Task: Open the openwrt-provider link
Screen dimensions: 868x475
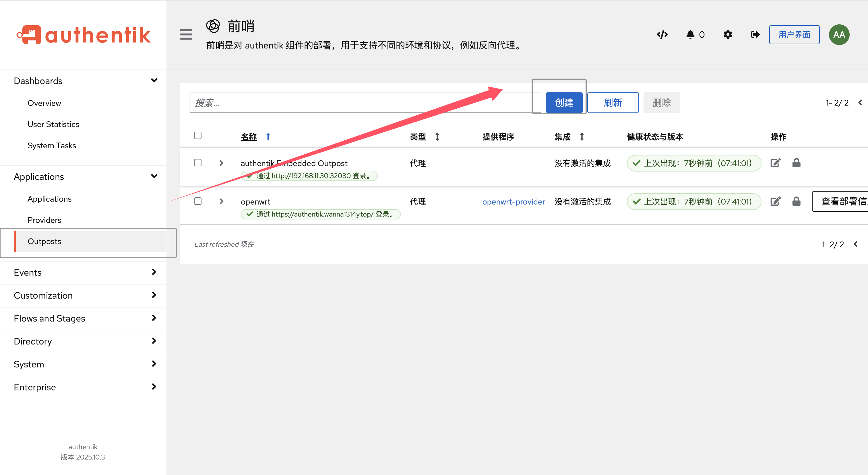Action: coord(514,202)
